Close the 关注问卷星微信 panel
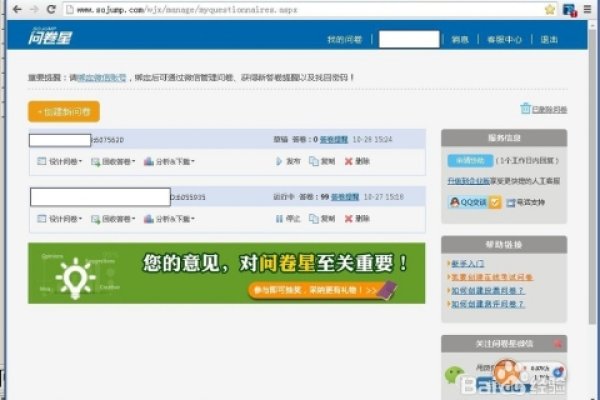Viewport: 600px width, 400px height. (558, 343)
